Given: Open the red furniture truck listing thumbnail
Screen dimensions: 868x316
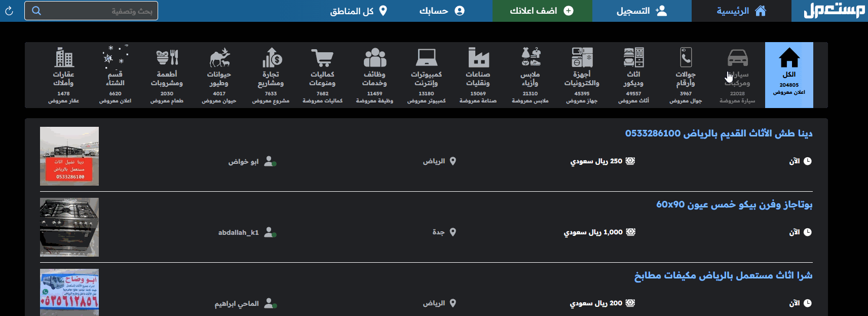Looking at the screenshot, I should [x=69, y=156].
